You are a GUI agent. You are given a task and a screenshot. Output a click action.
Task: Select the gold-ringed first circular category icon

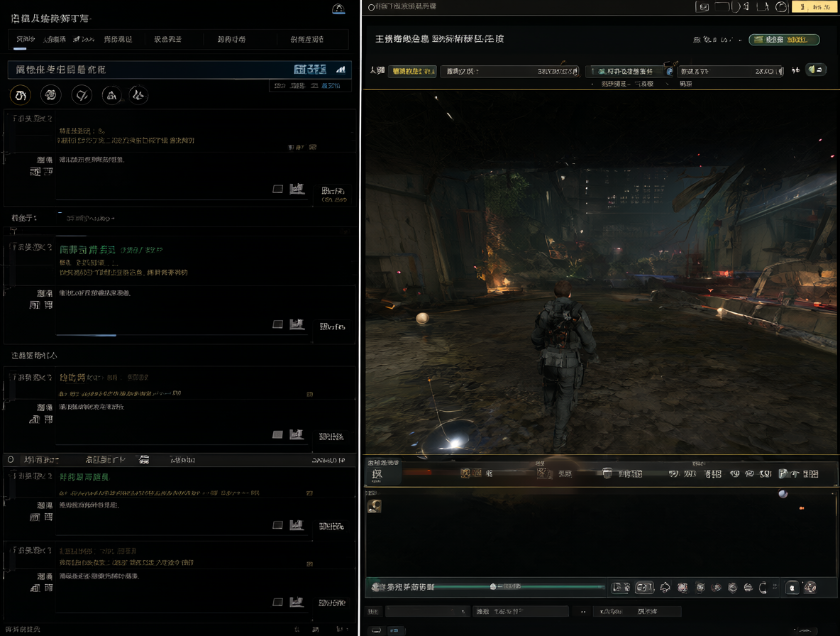click(21, 95)
